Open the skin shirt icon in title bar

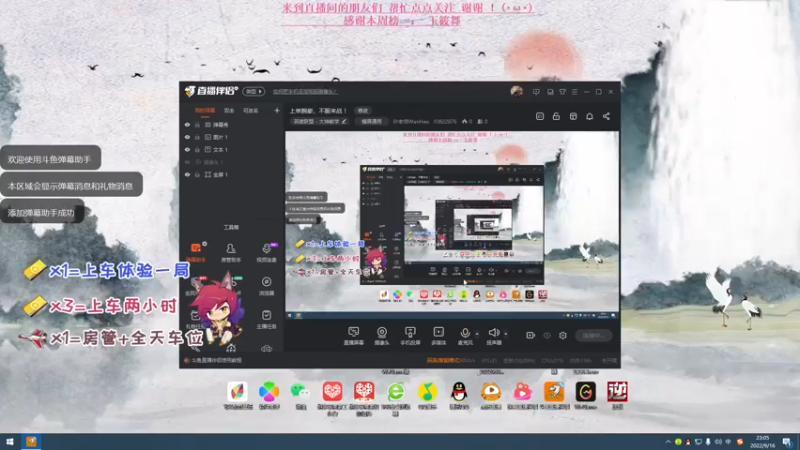(x=562, y=92)
